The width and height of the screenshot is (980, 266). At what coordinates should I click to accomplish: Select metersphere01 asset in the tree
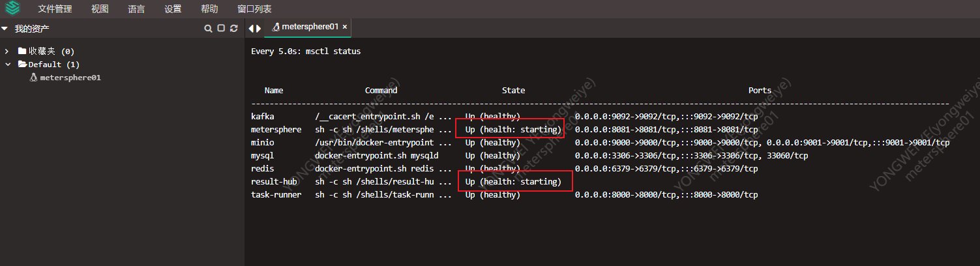pyautogui.click(x=70, y=78)
